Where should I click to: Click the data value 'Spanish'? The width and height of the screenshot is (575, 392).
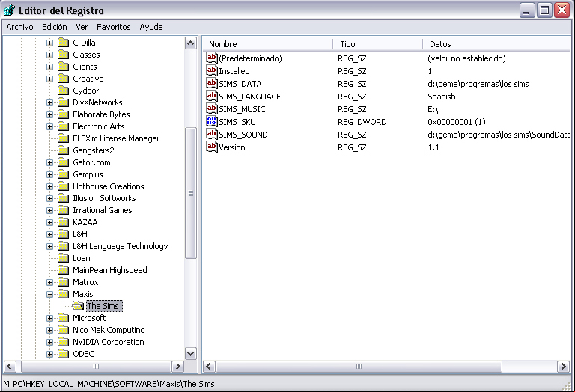(442, 97)
